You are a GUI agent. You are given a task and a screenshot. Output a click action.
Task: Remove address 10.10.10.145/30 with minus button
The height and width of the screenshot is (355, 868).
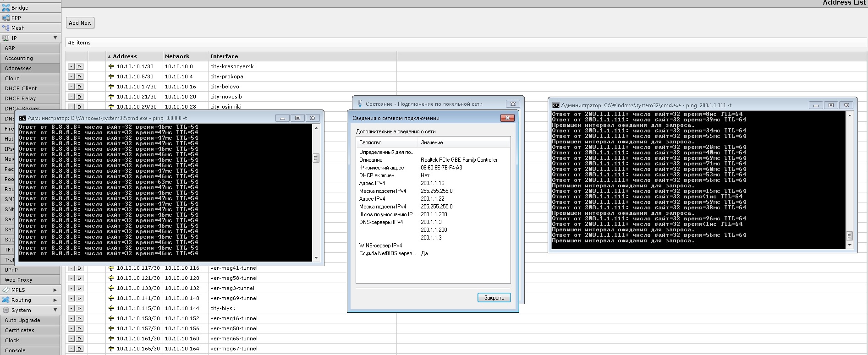pyautogui.click(x=71, y=308)
